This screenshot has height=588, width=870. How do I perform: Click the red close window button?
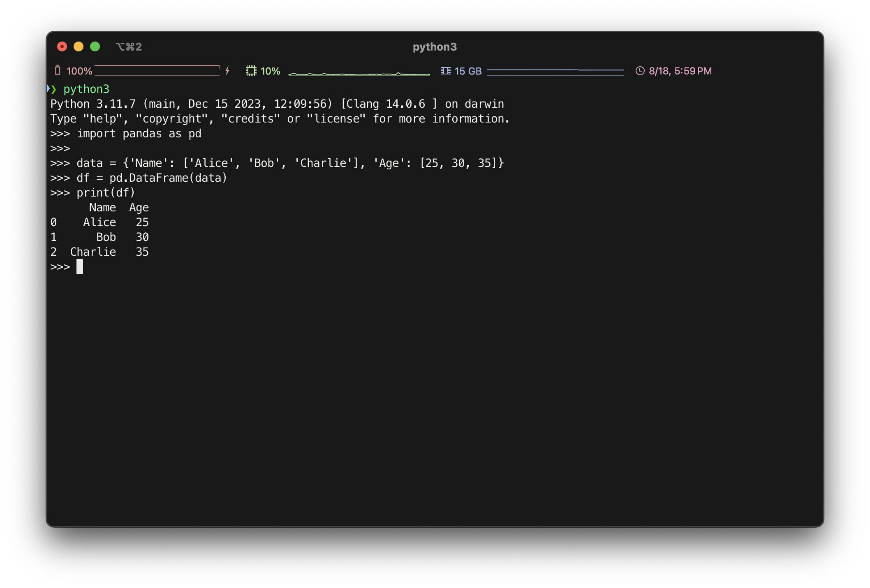tap(62, 47)
